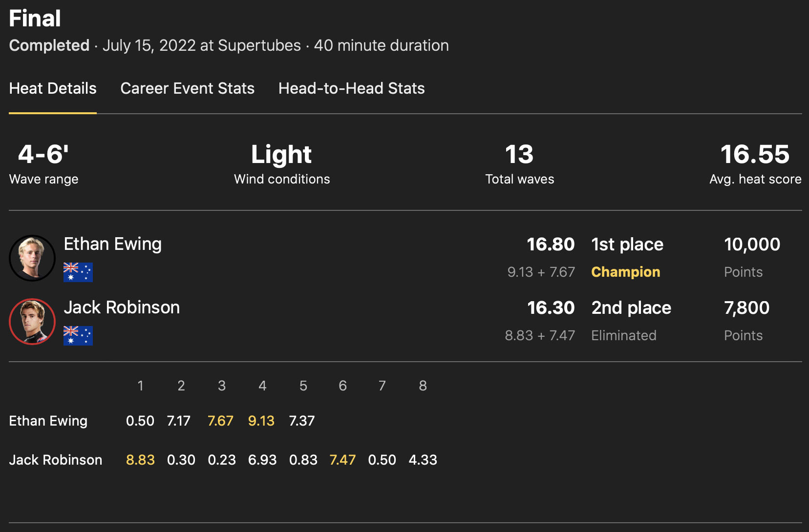This screenshot has width=809, height=532.
Task: Select Jack Robinson's 4.33 eighth wave score
Action: tap(423, 460)
